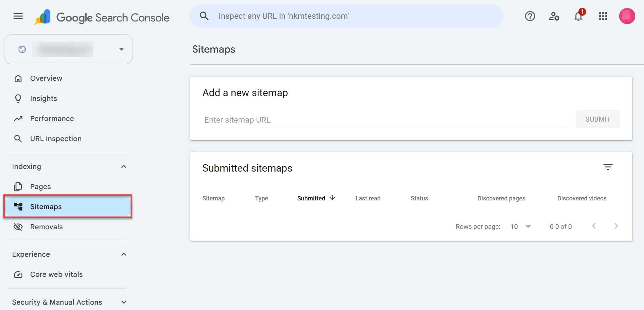Click the filter icon in Submitted sitemaps
The image size is (644, 310).
pos(608,167)
